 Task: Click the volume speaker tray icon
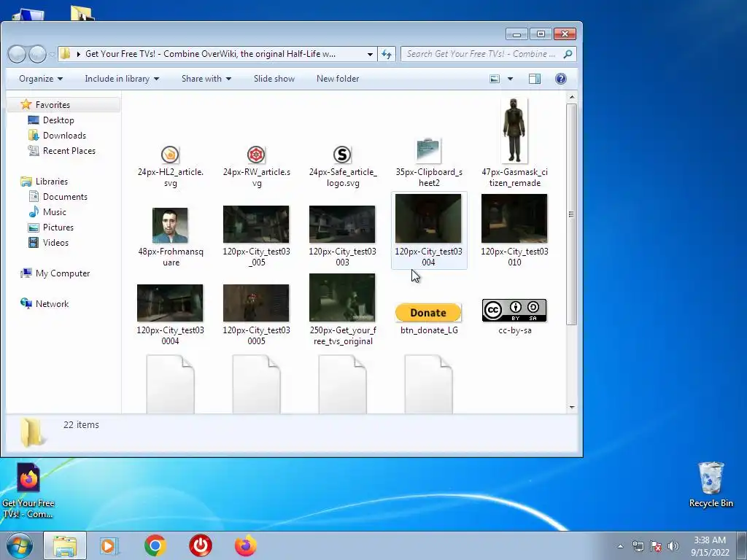click(673, 546)
